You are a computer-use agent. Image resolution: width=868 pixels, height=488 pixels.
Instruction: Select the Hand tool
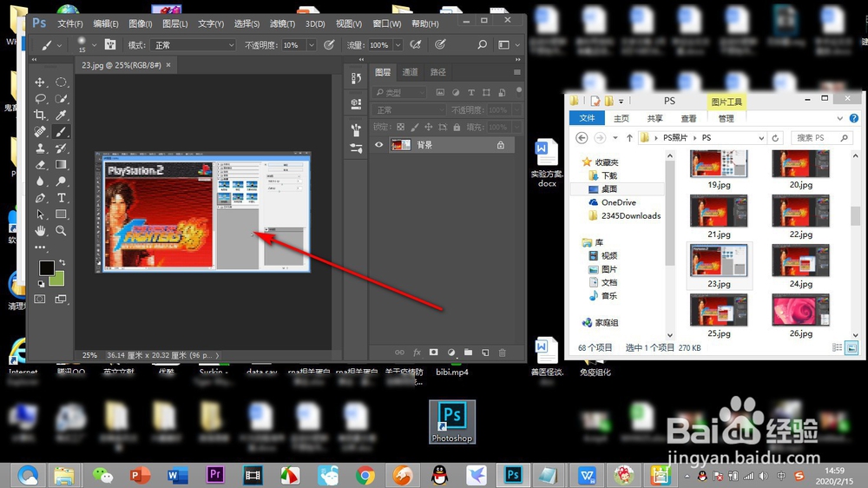click(x=40, y=230)
